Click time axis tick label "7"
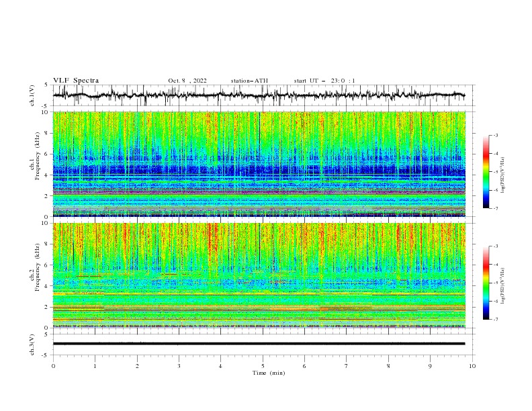This screenshot has width=532, height=411. tap(347, 366)
